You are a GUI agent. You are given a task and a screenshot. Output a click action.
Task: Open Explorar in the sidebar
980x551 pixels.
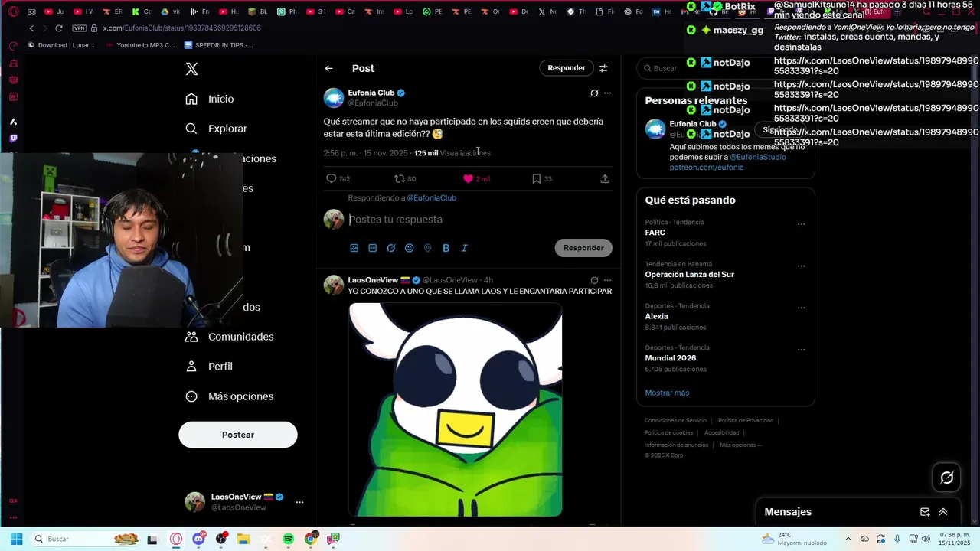217,129
